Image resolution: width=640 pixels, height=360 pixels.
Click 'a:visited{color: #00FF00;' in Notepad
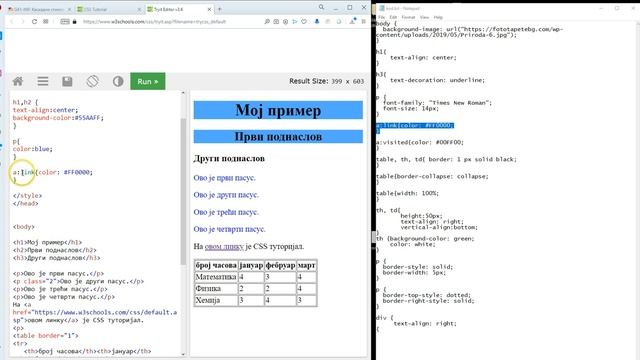click(420, 142)
